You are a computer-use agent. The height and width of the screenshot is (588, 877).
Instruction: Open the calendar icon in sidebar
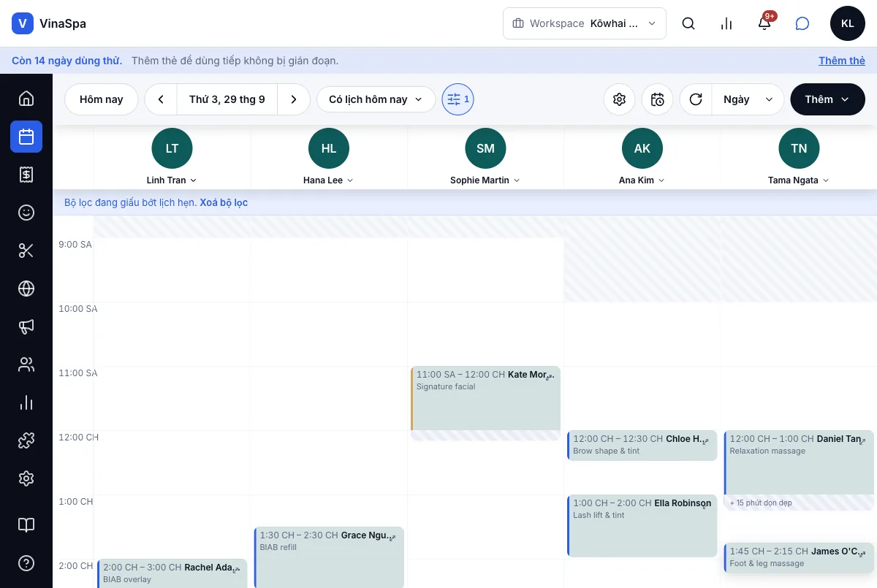pos(26,137)
